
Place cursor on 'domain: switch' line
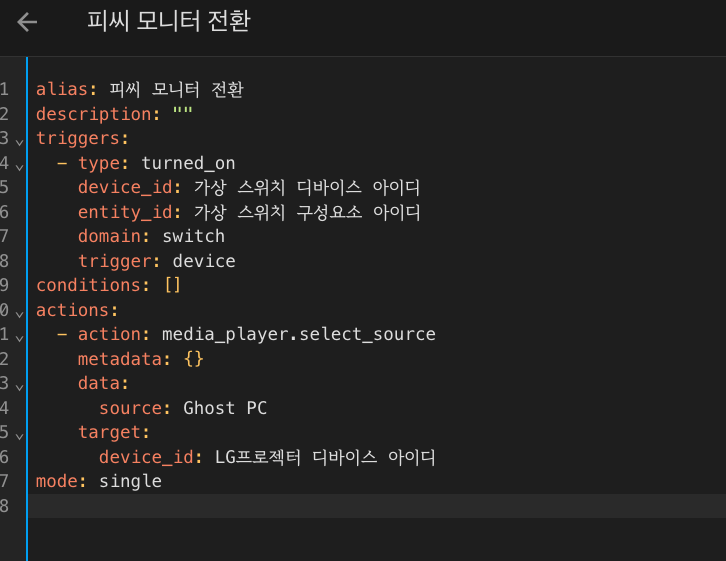click(x=151, y=237)
